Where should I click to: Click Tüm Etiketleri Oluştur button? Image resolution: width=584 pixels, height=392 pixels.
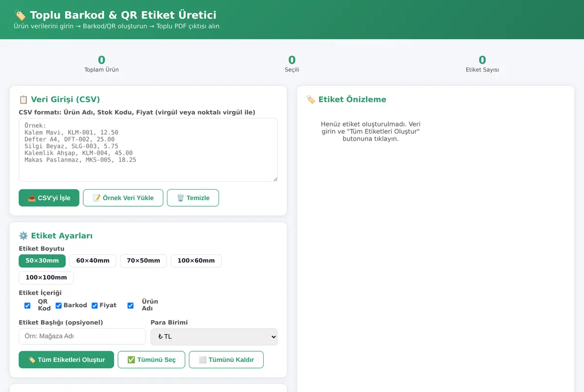[66, 360]
